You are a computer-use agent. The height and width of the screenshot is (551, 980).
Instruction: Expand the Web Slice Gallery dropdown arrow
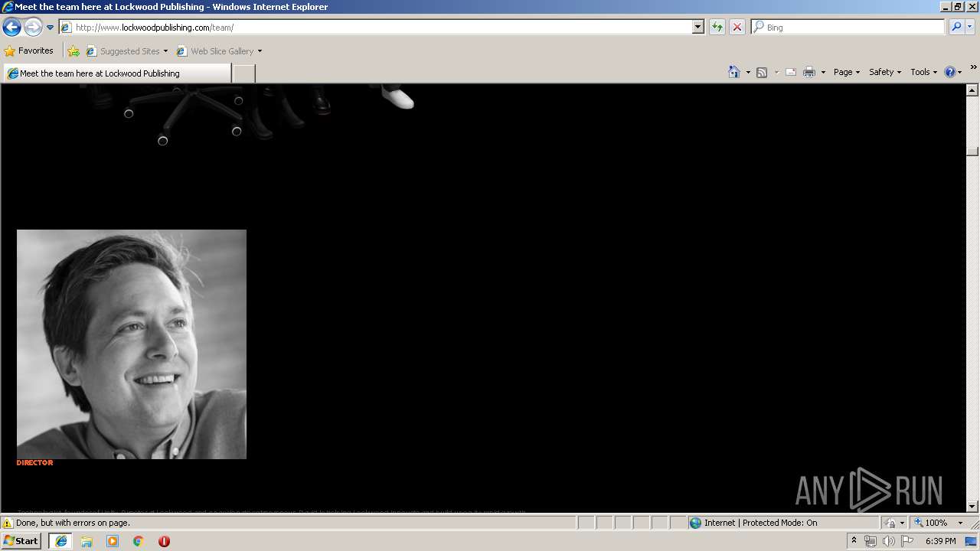click(x=260, y=51)
